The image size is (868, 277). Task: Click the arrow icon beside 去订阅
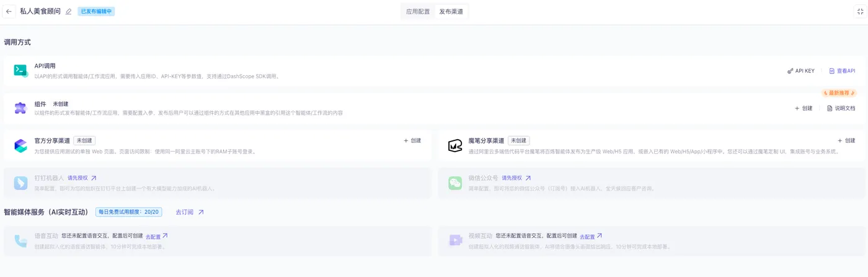pyautogui.click(x=201, y=212)
